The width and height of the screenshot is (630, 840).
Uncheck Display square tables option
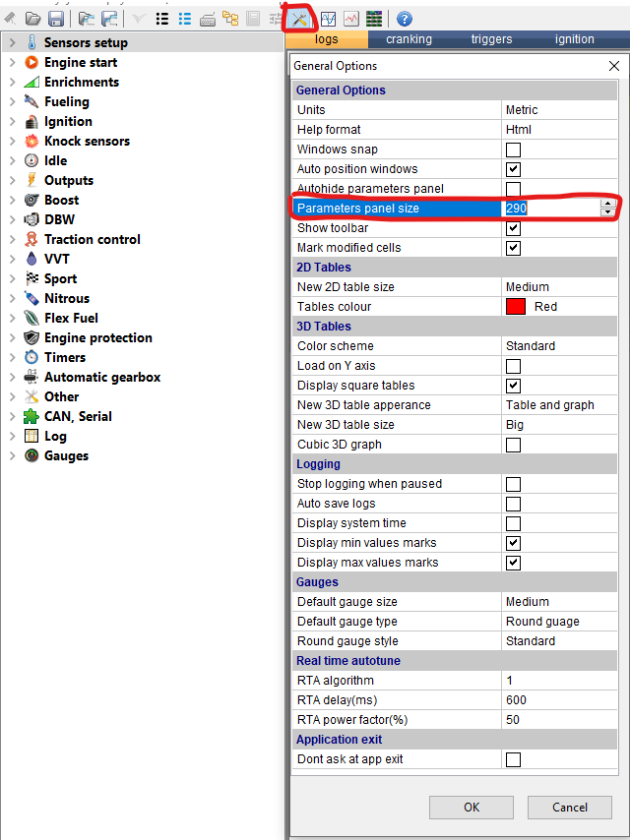(513, 386)
